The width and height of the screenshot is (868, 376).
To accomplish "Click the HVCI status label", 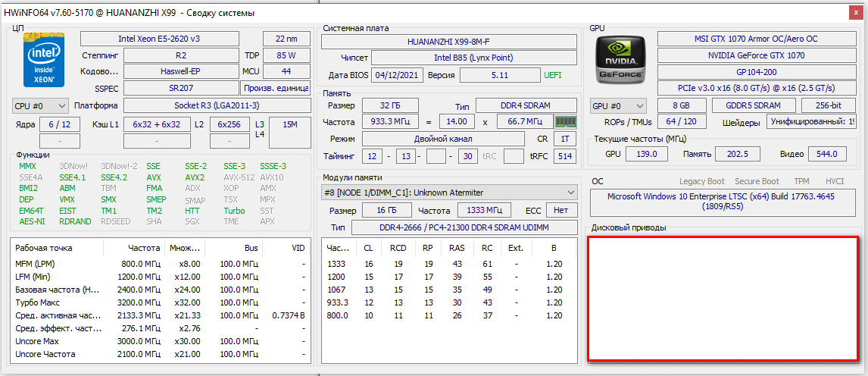I will 834,181.
